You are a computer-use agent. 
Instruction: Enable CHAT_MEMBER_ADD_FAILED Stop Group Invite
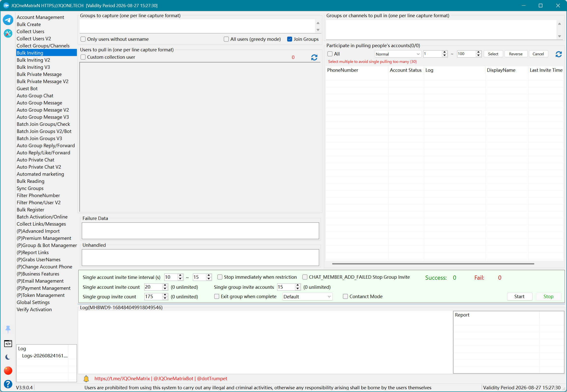pos(305,277)
